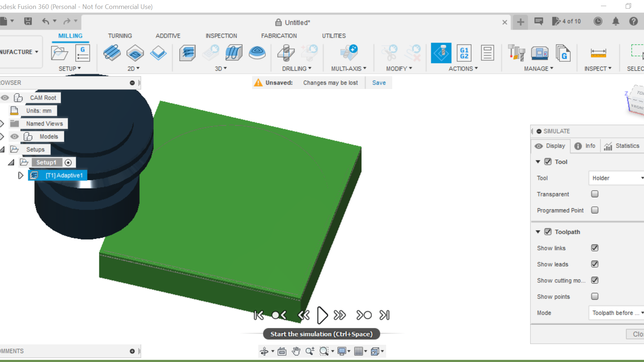Switch to the UTILITIES tab

[334, 36]
